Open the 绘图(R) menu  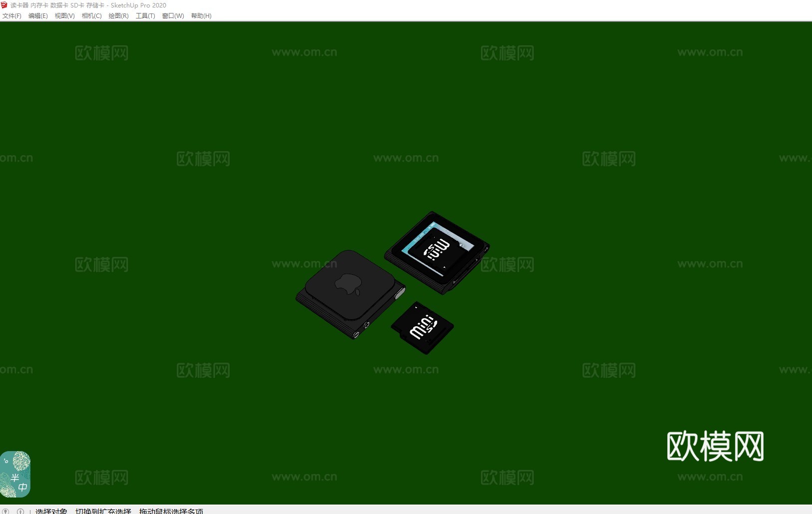(119, 16)
